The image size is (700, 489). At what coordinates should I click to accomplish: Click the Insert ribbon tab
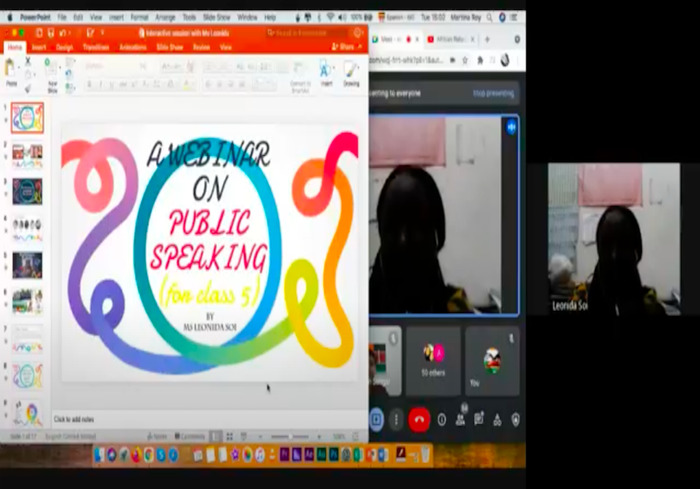pos(39,47)
